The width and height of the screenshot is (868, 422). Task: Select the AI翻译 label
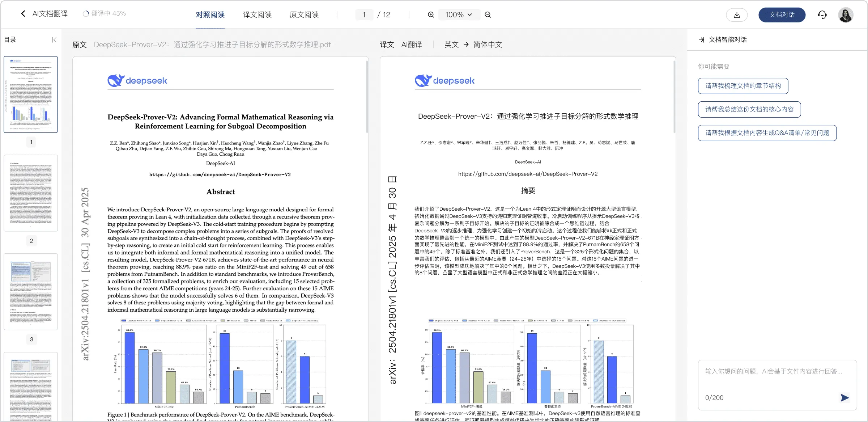pos(412,45)
